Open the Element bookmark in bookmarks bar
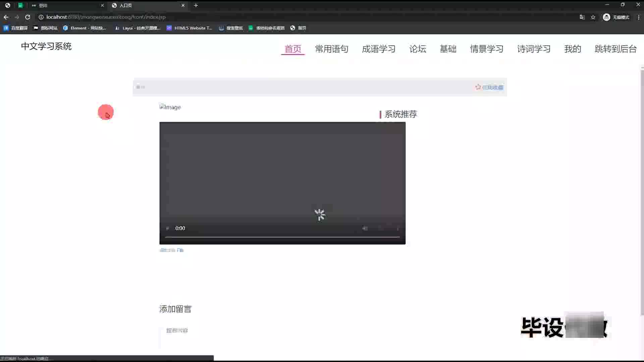 coord(85,28)
